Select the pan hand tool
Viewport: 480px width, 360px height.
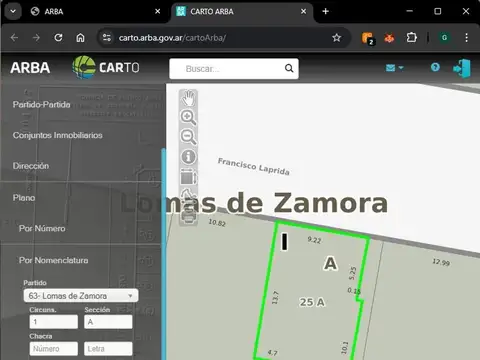point(188,98)
